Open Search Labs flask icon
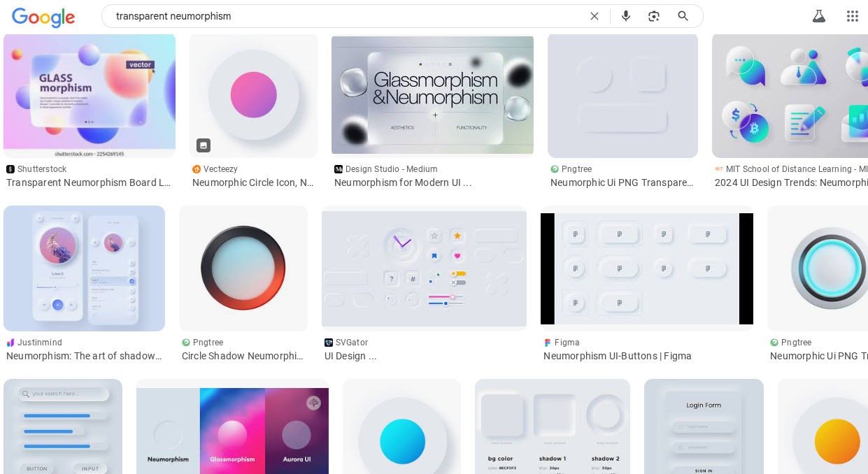Screen dimensions: 868x474 pyautogui.click(x=819, y=16)
